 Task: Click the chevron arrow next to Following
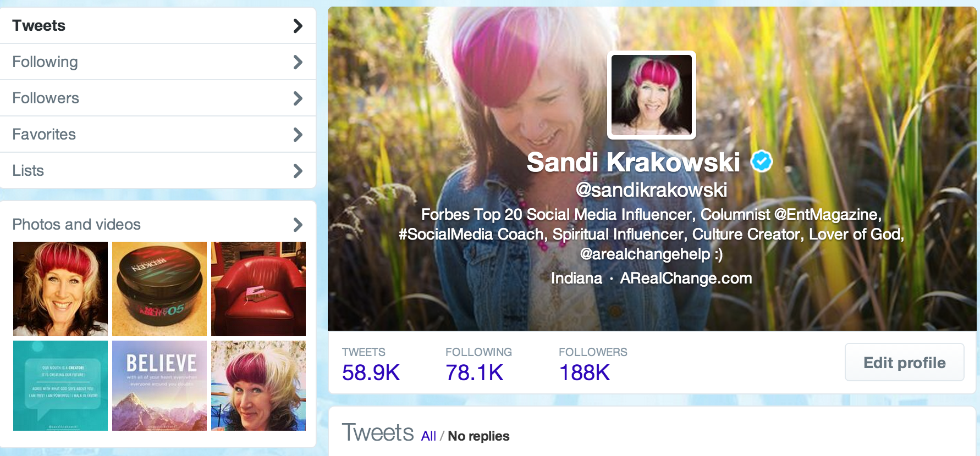tap(298, 62)
